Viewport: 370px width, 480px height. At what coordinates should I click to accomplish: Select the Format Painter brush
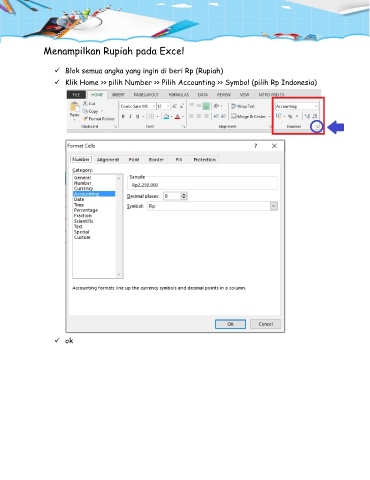pos(85,118)
